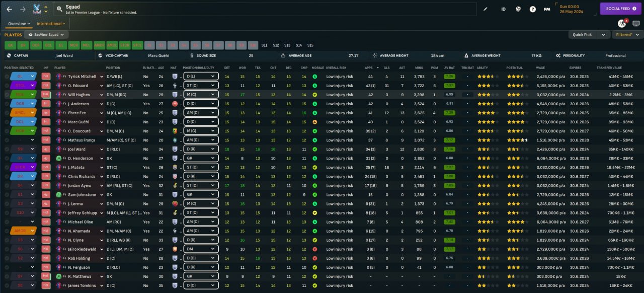This screenshot has width=644, height=293.
Task: Click J. Andersen's nationality flag
Action: (176, 104)
